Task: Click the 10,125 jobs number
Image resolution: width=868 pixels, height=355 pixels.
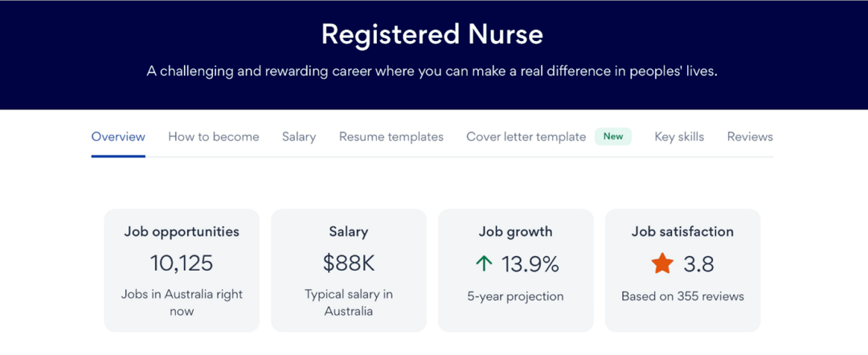Action: point(182,263)
